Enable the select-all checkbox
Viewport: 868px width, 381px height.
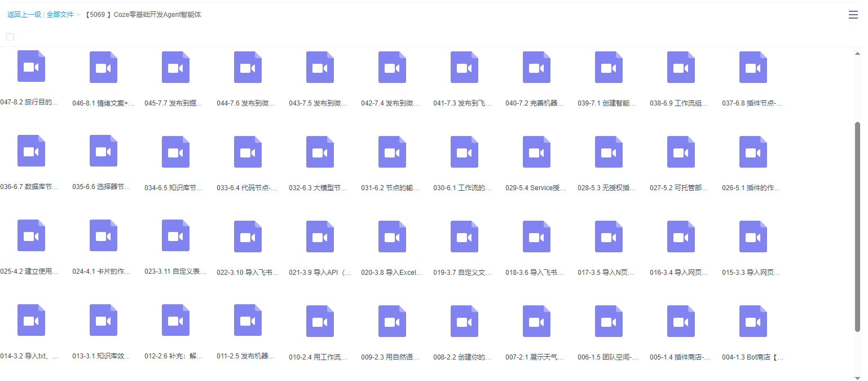[10, 36]
